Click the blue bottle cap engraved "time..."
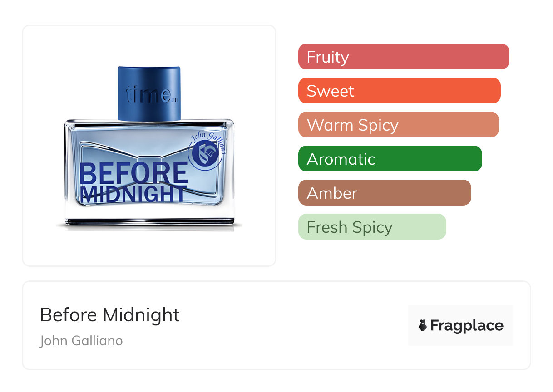 (149, 94)
